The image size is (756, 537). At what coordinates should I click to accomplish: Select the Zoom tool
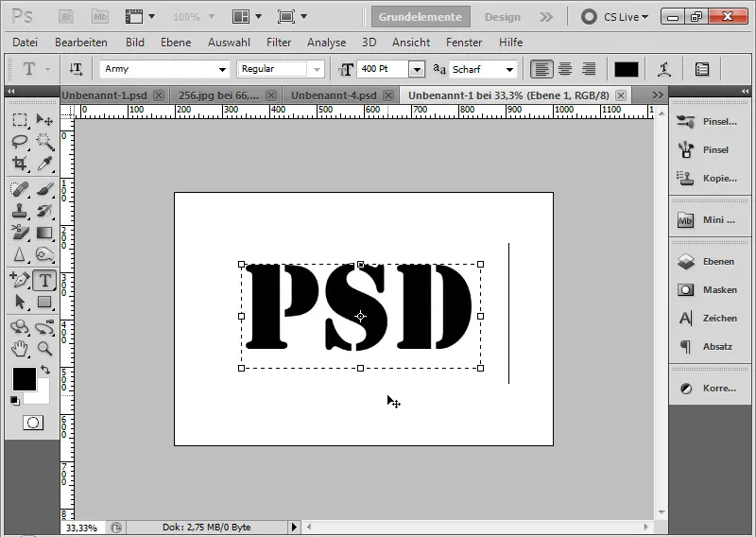[44, 348]
